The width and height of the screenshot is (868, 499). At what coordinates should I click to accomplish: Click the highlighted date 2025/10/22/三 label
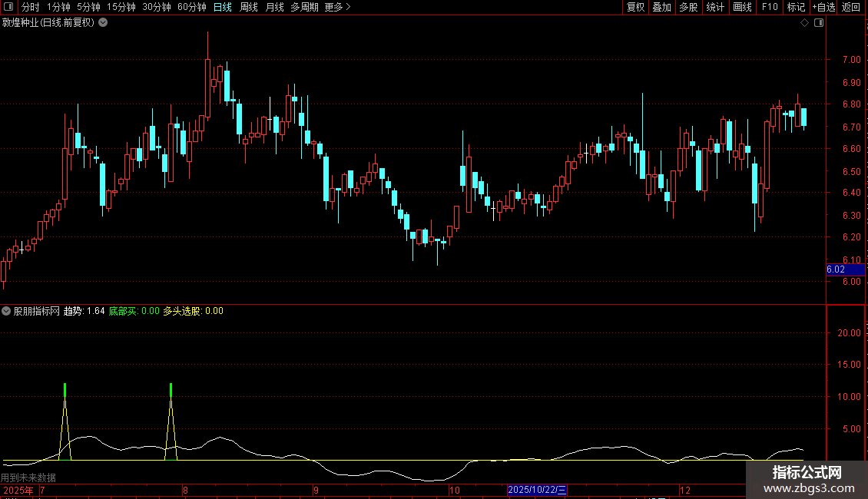pos(537,490)
